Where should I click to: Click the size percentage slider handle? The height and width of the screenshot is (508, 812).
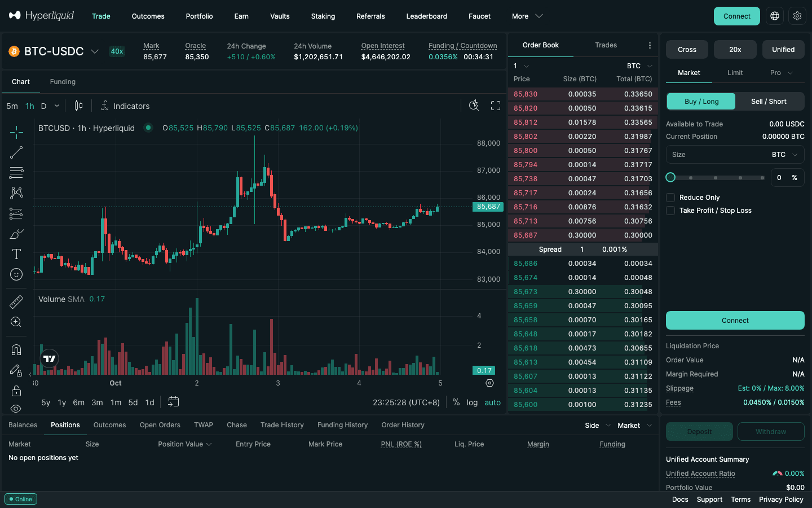[x=670, y=177]
